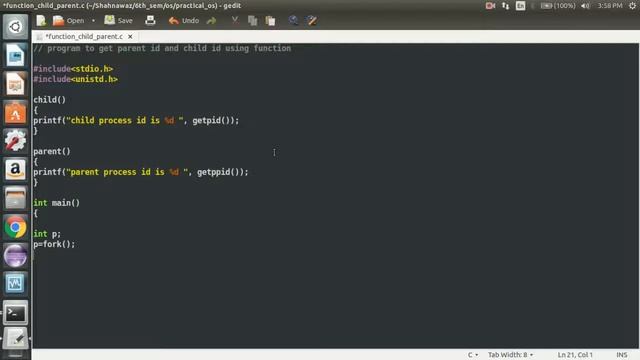Select the gedit text editor dock icon
Viewport: 640px width, 360px height.
click(15, 338)
